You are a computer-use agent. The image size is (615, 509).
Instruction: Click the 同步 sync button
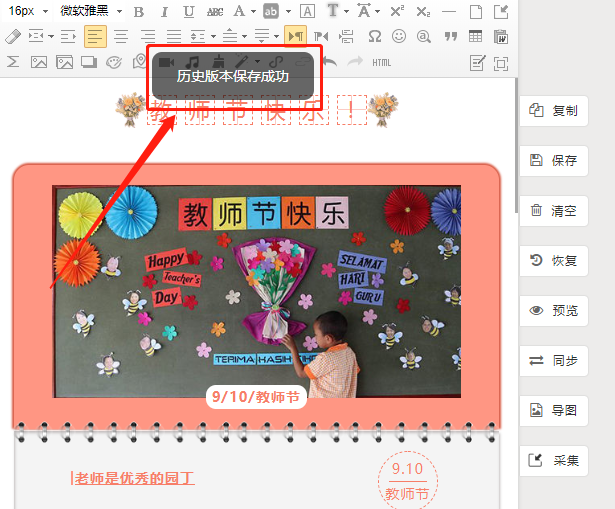[553, 360]
